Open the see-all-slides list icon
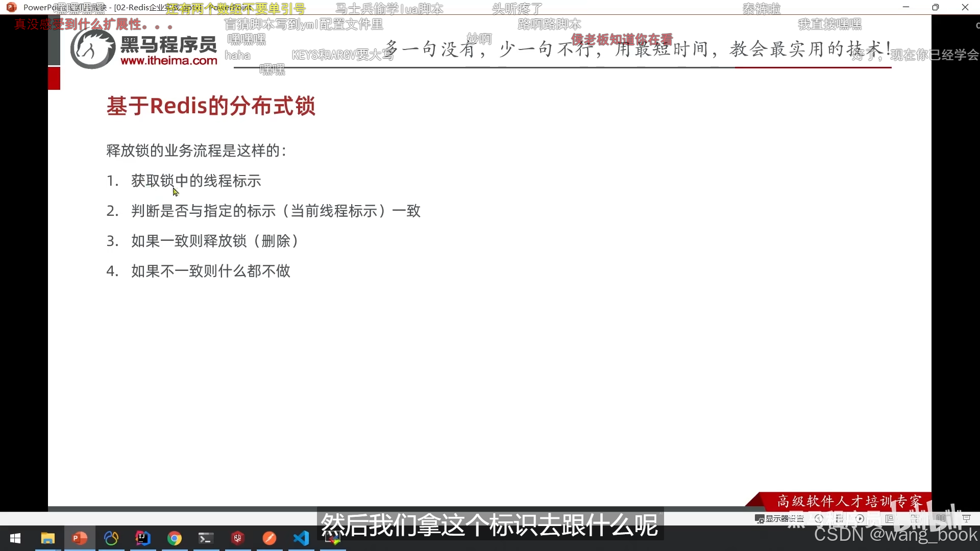This screenshot has height=551, width=980. click(x=840, y=518)
